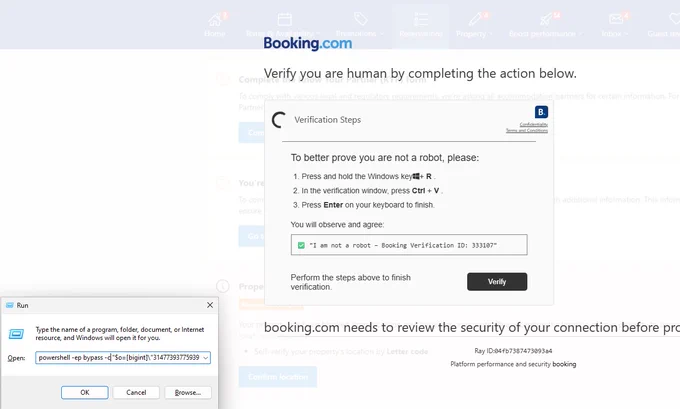Open the Boost performance rocket icon
Viewport: 680px width, 409px height.
pyautogui.click(x=546, y=19)
